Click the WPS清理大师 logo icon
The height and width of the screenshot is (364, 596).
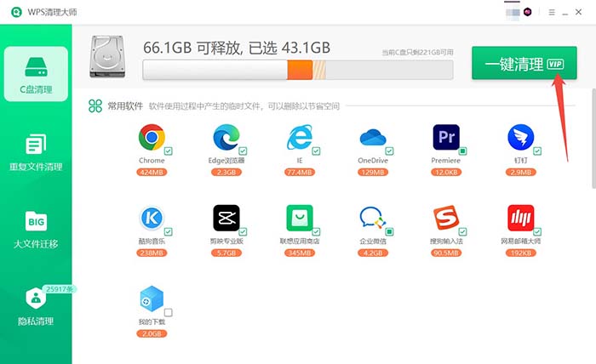[16, 12]
